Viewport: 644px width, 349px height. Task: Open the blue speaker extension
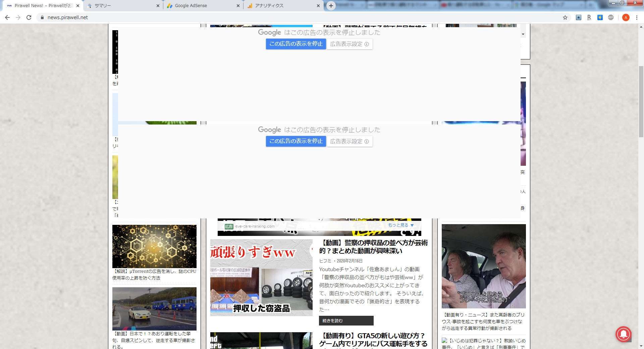pos(600,17)
